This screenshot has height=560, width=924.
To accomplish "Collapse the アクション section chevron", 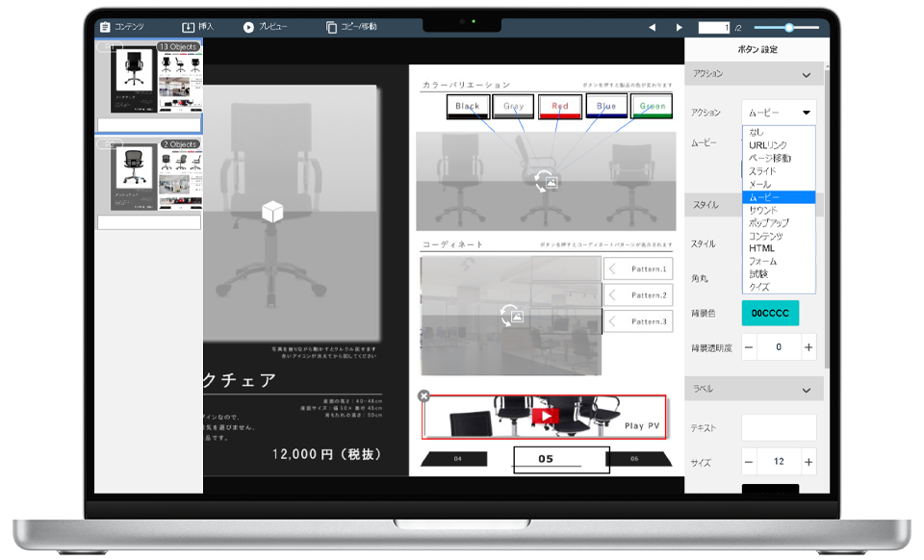I will [807, 75].
